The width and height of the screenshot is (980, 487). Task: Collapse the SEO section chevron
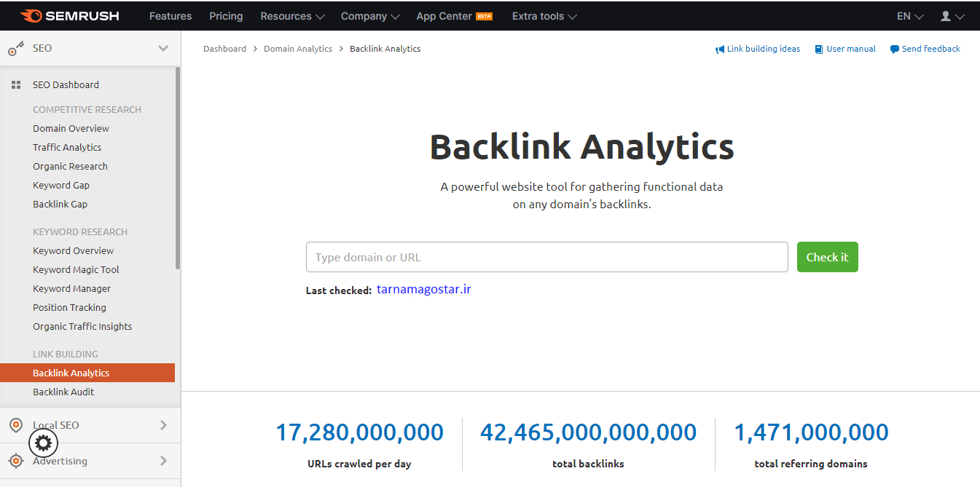coord(163,48)
